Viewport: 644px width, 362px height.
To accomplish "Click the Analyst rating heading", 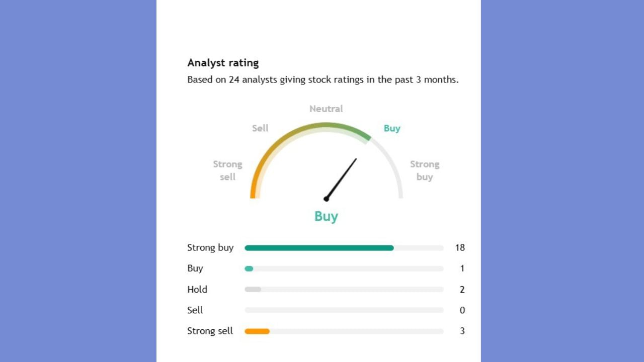I will [223, 63].
